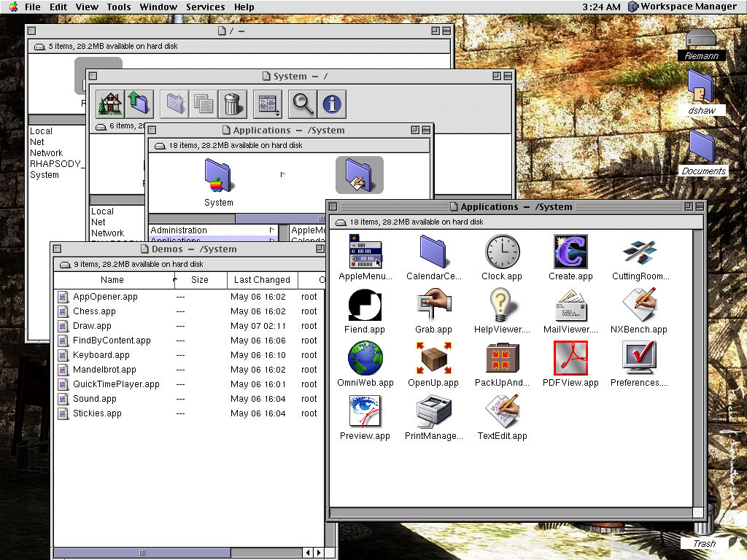The image size is (747, 560).
Task: Open the File menu
Action: pos(32,7)
